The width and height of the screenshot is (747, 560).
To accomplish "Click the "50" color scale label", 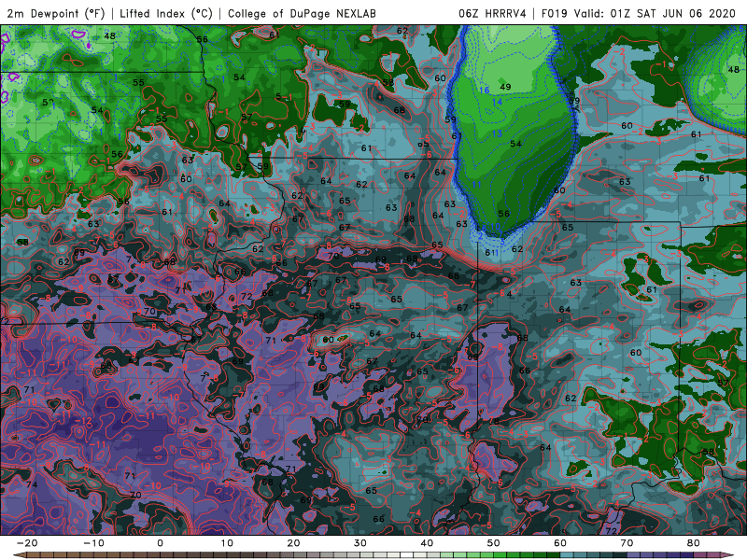I will click(494, 543).
